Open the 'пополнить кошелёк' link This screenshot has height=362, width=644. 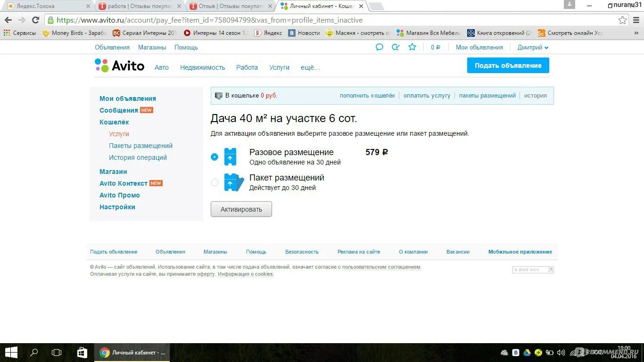coord(367,95)
